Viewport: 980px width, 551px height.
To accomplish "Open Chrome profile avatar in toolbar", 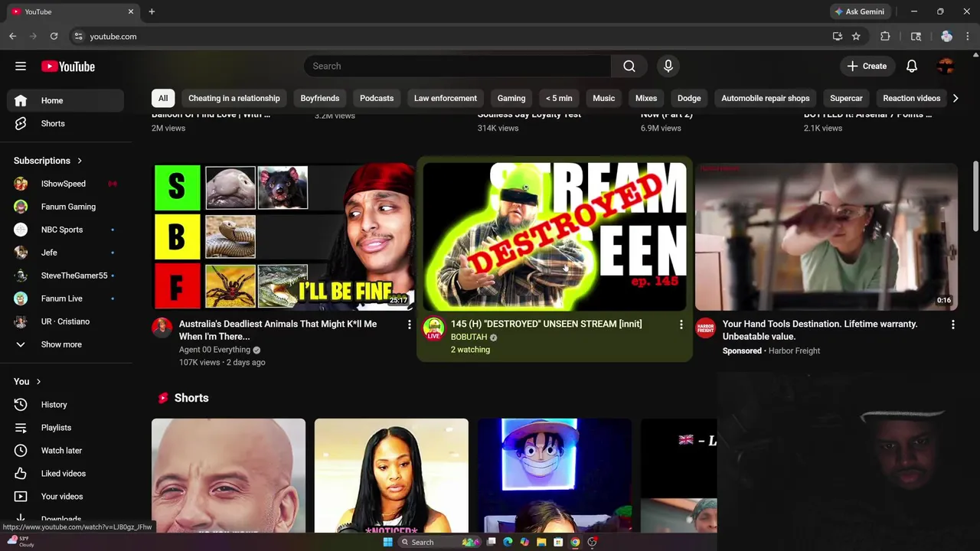I will 946,36.
